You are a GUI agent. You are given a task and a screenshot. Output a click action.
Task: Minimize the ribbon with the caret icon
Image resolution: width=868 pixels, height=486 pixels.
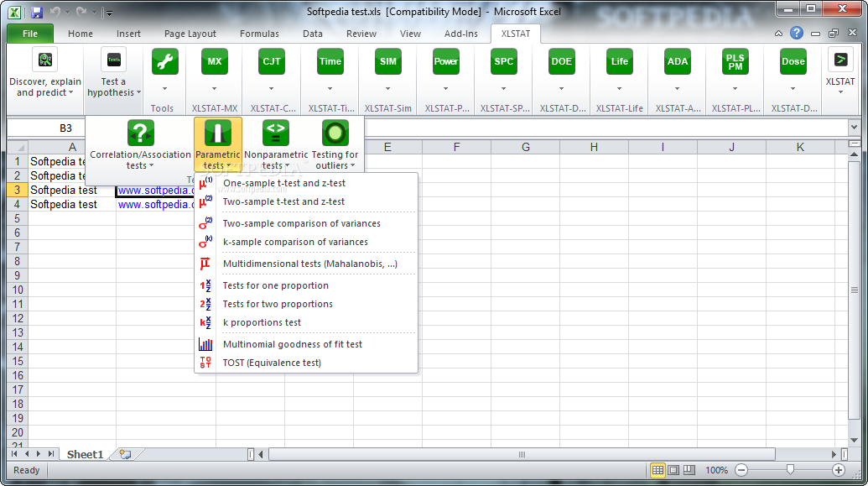(778, 34)
